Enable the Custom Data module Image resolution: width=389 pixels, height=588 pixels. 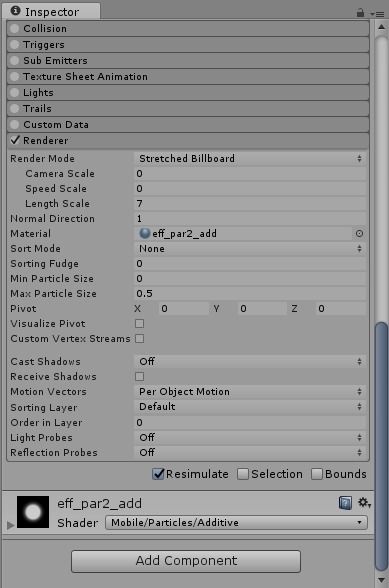15,124
